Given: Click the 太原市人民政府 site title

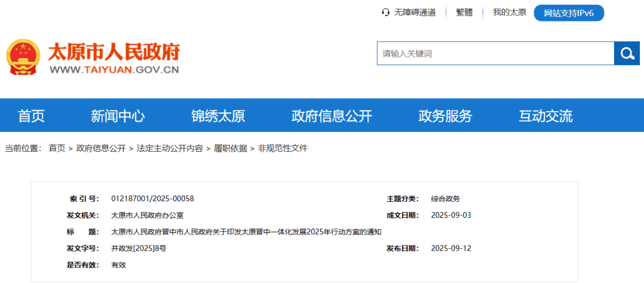Looking at the screenshot, I should (113, 53).
